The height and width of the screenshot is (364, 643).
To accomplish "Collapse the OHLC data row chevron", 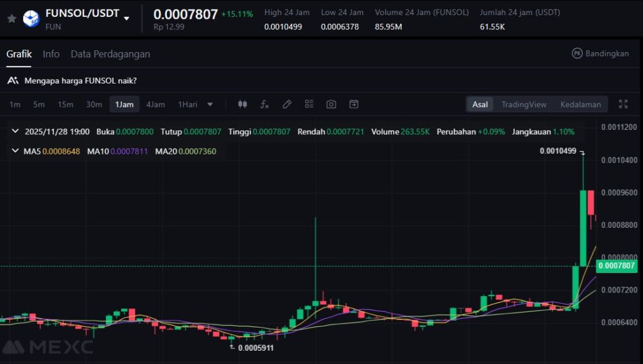I will pos(16,132).
